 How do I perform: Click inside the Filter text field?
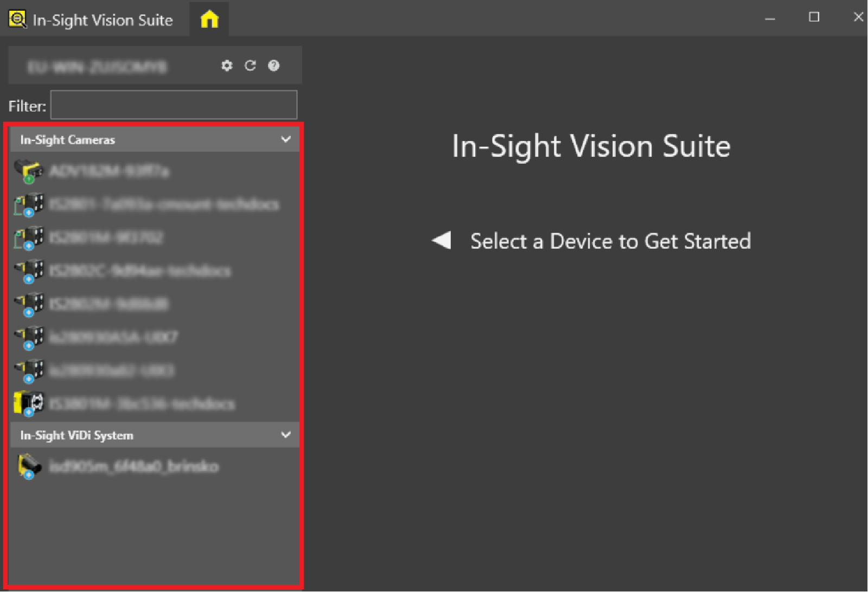[174, 105]
